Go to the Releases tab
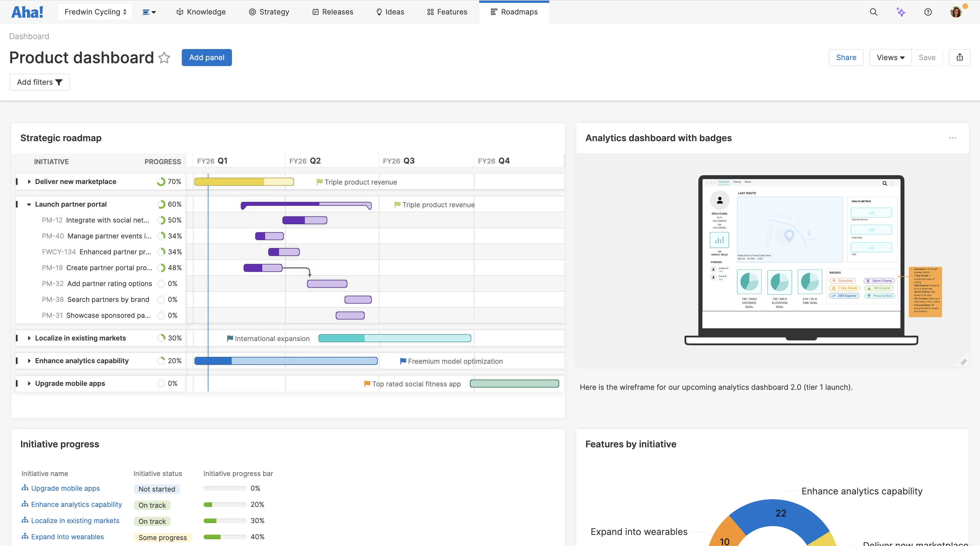This screenshot has height=546, width=980. [x=333, y=12]
